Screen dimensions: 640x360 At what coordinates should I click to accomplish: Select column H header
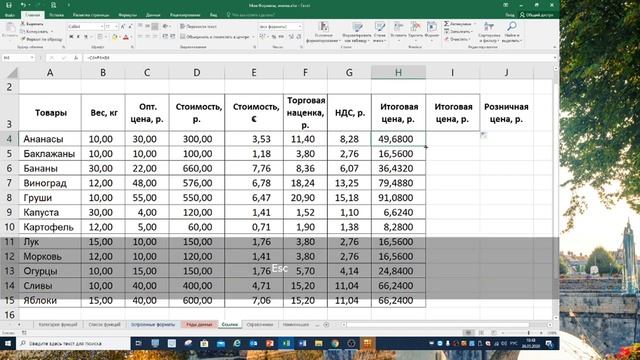(x=398, y=73)
